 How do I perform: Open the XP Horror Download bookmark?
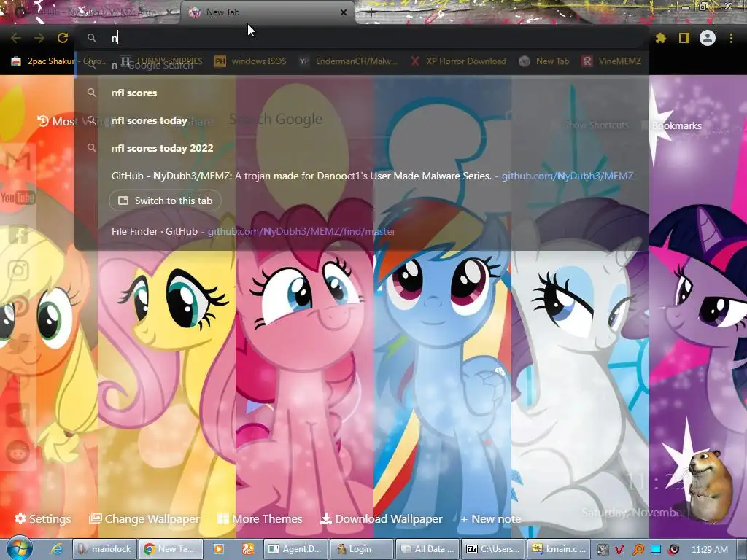[x=458, y=61]
